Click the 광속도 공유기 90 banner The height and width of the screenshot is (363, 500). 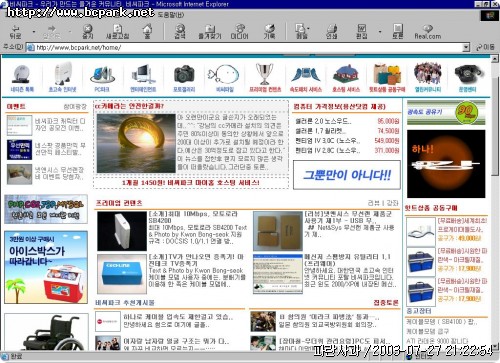click(446, 113)
